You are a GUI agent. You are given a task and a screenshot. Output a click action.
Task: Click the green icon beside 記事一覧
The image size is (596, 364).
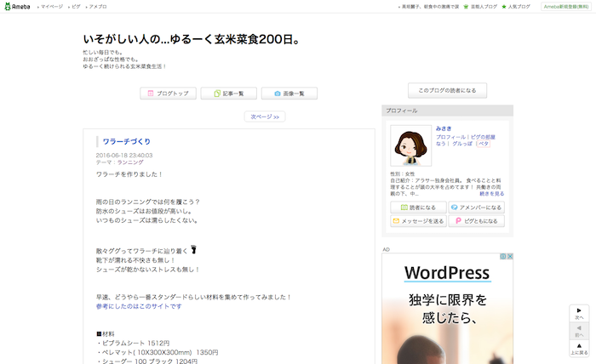click(x=217, y=94)
